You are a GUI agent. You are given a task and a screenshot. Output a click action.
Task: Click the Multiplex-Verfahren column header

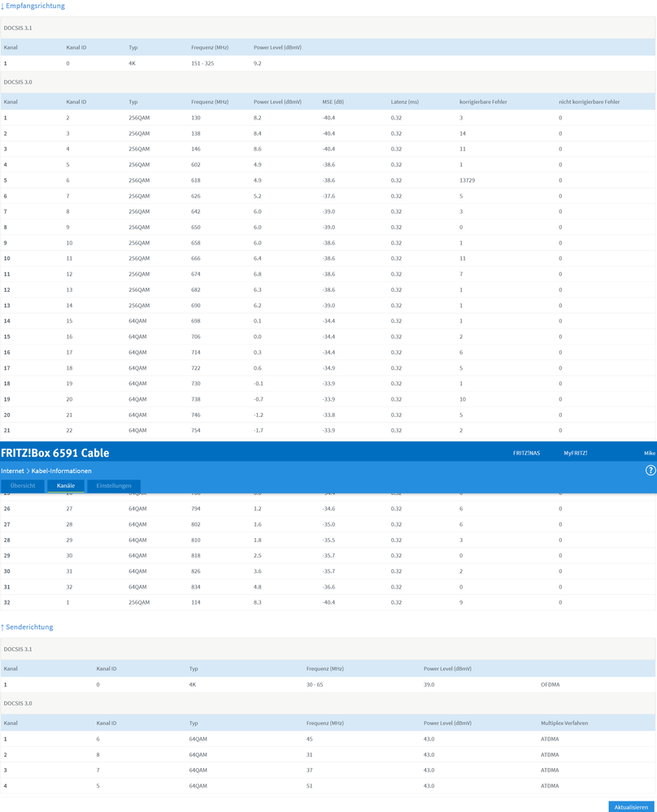tap(564, 723)
